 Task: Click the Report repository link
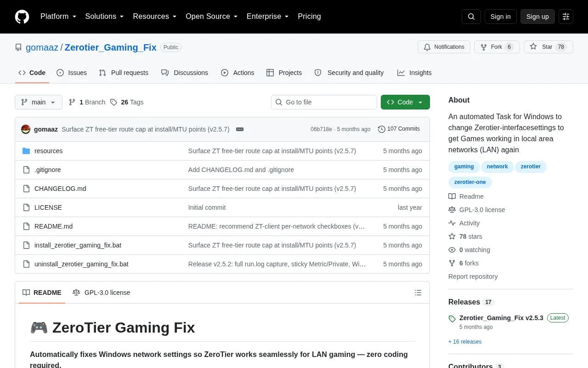tap(473, 276)
